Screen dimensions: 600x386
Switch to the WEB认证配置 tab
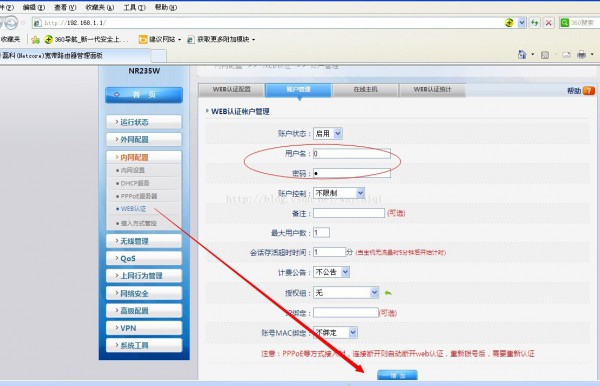[x=232, y=90]
